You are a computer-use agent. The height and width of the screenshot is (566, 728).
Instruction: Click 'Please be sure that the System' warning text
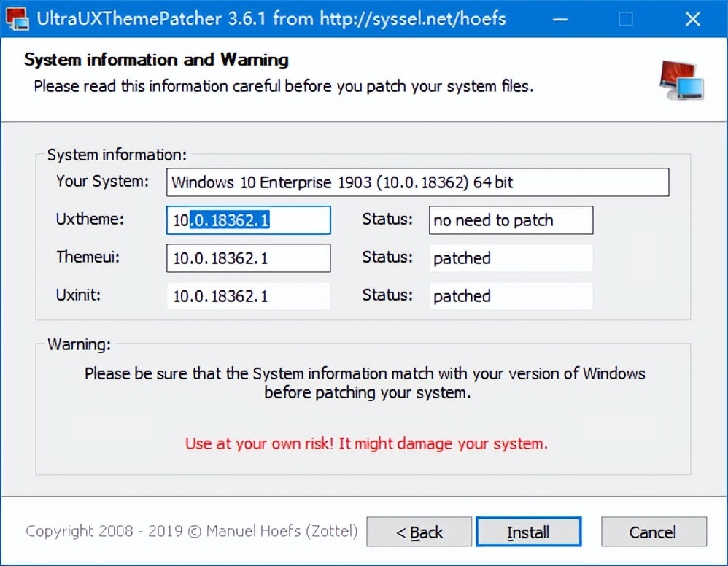(365, 383)
